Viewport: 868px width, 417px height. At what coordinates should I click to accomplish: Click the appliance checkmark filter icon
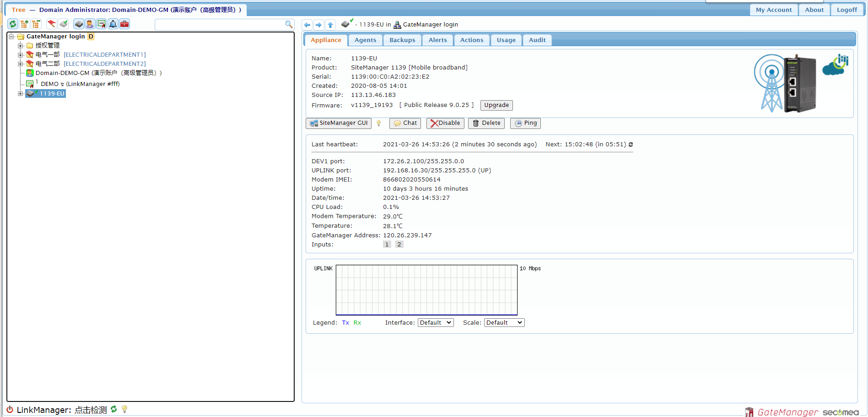[63, 24]
